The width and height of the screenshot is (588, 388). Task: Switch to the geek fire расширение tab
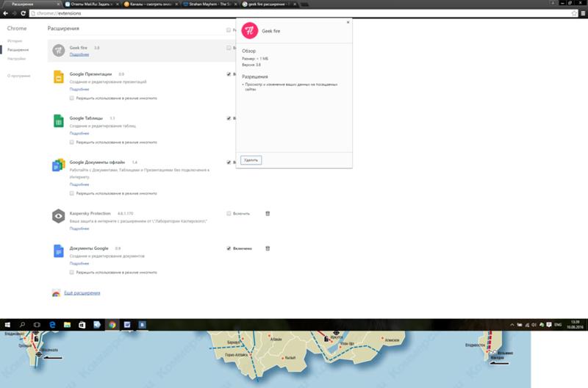(x=269, y=4)
